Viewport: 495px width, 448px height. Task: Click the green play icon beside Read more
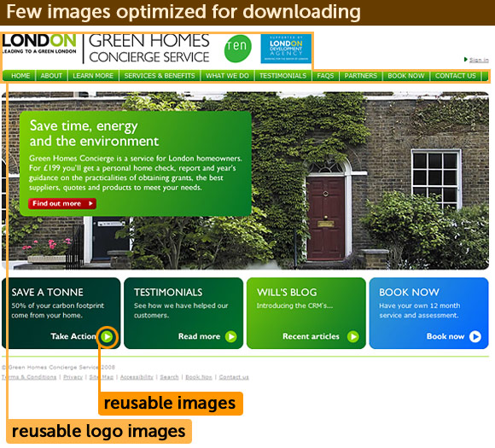click(x=230, y=336)
